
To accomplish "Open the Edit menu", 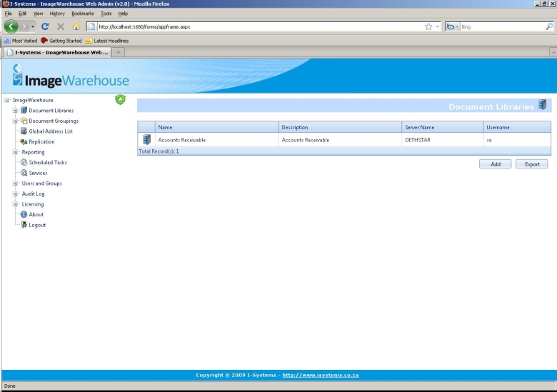I will [22, 14].
